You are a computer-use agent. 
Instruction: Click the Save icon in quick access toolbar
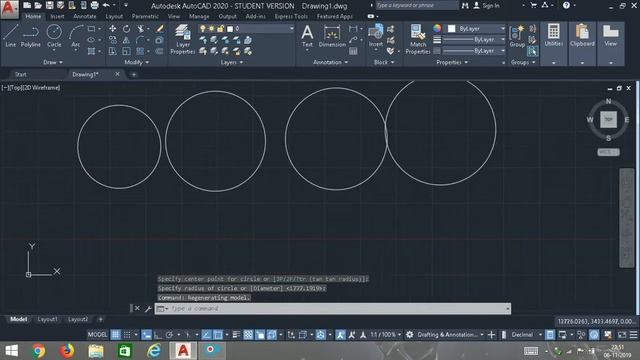49,5
